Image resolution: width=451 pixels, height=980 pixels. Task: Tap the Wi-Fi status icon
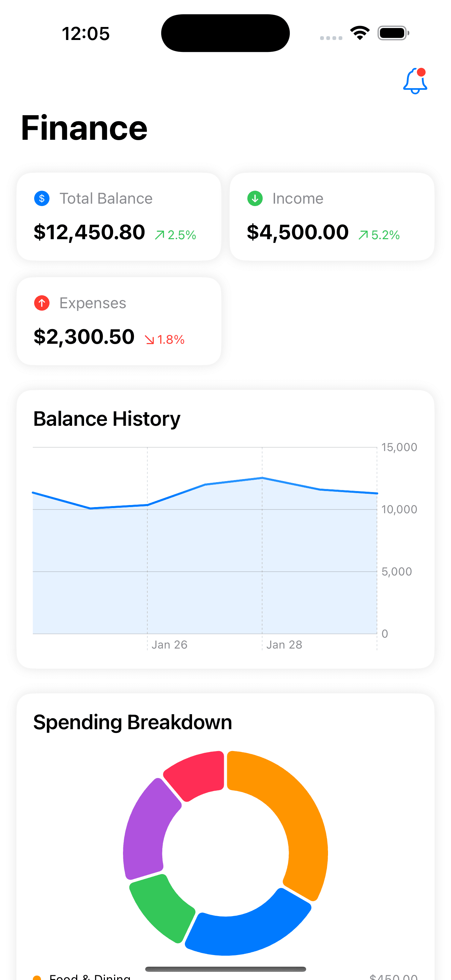[360, 33]
